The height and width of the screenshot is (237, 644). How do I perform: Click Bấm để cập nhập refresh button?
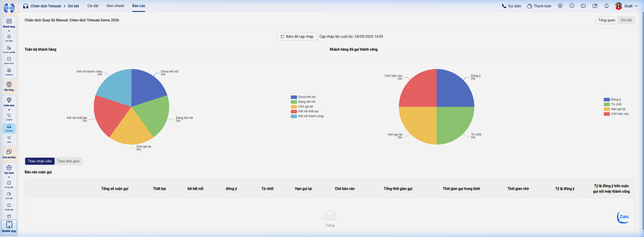click(x=297, y=37)
